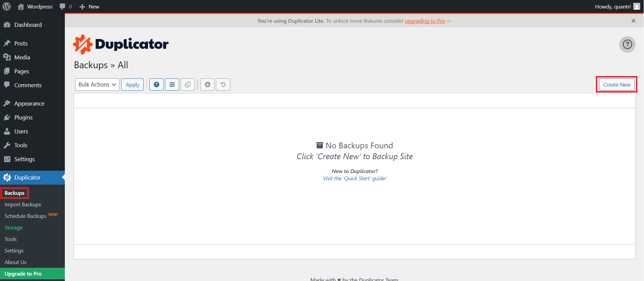644x281 pixels.
Task: Open the comments bubble in admin bar
Action: pos(66,6)
